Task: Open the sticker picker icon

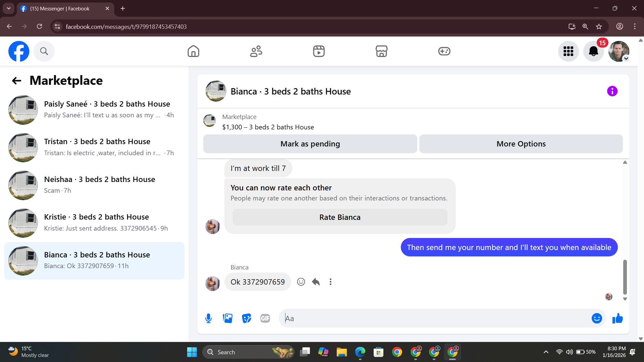Action: (x=247, y=318)
